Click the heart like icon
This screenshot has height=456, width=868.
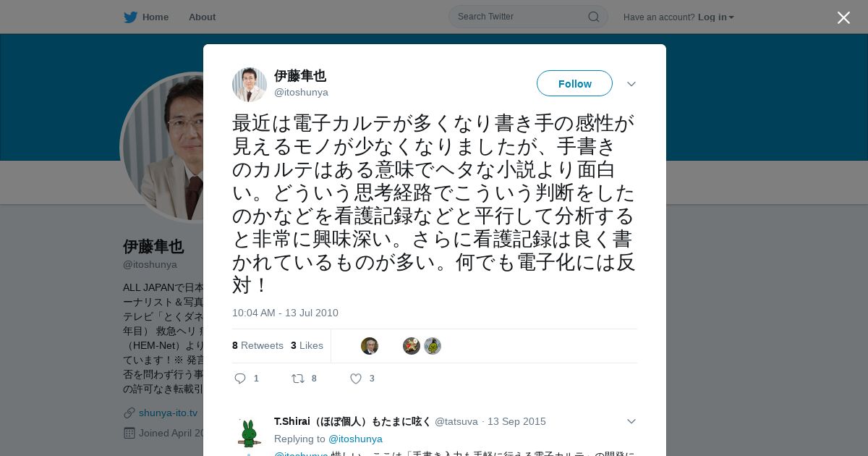coord(356,378)
